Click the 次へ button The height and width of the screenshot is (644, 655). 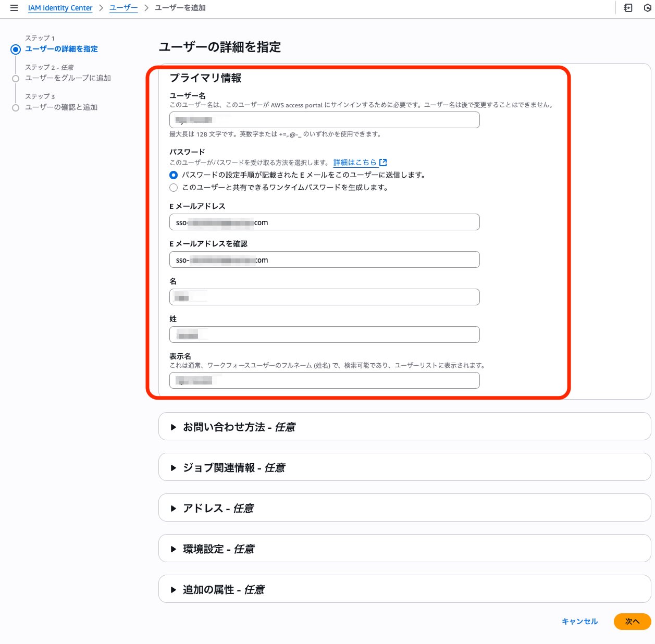pos(632,621)
